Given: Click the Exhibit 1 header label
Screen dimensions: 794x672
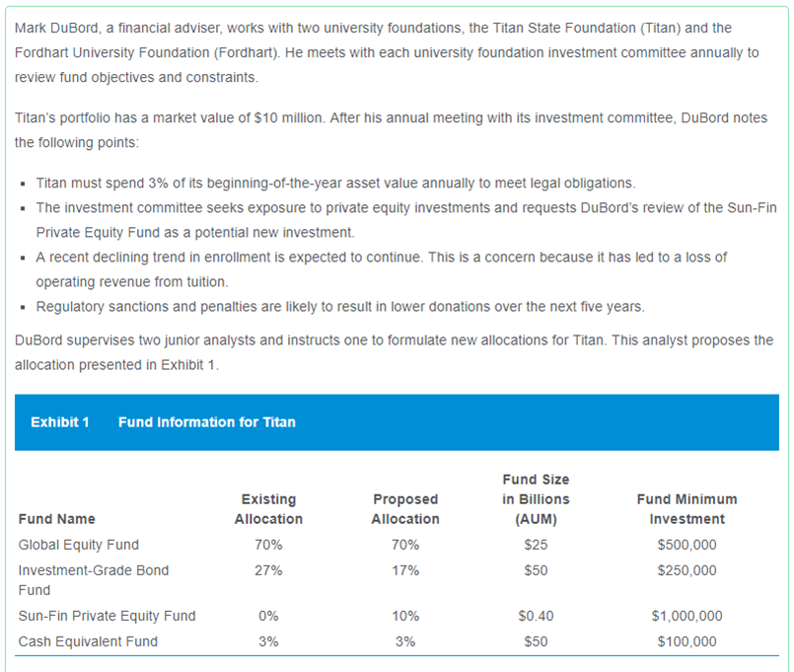Looking at the screenshot, I should 60,422.
